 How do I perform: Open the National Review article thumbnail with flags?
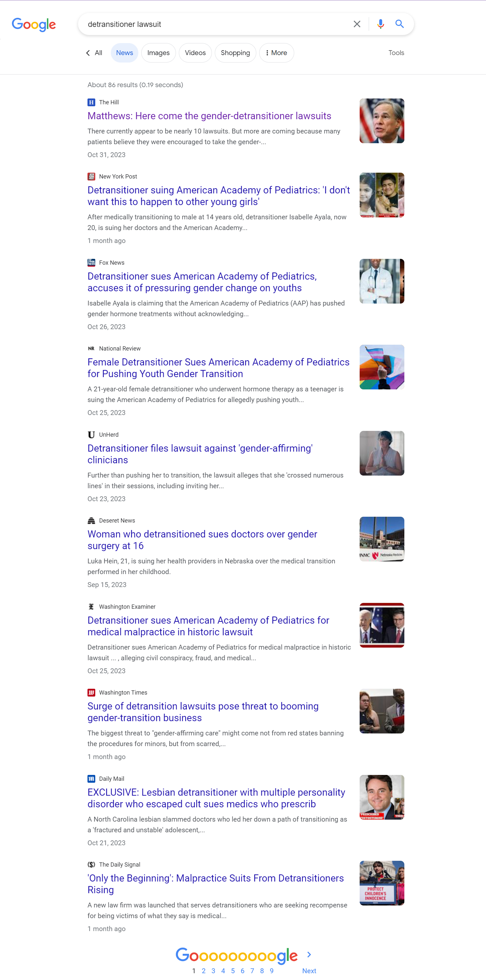(x=382, y=367)
